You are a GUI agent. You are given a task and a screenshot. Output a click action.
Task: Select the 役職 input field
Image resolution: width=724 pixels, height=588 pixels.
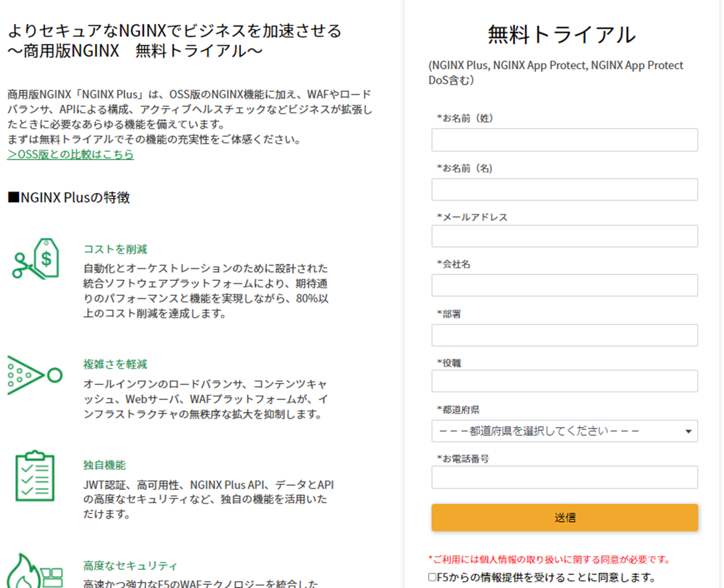click(565, 381)
